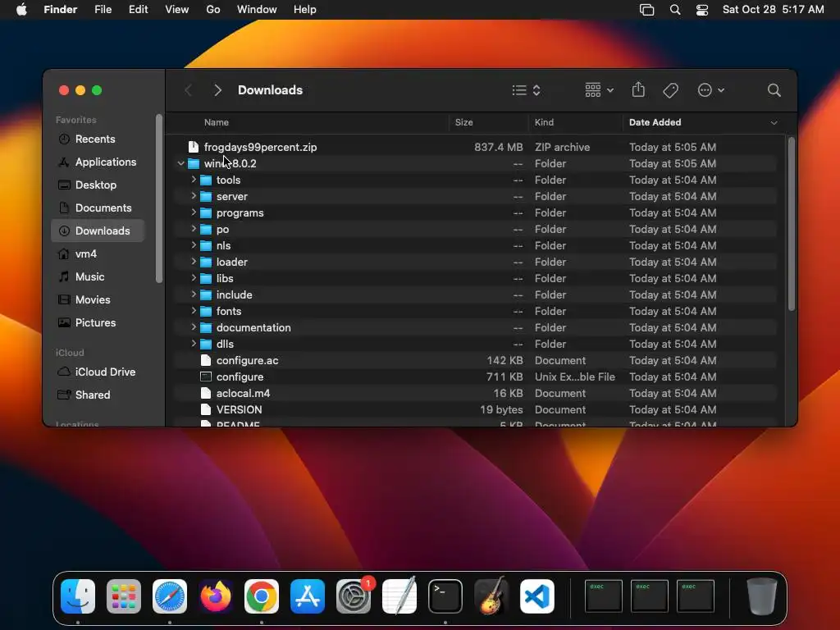This screenshot has width=840, height=630.
Task: Open the App Store Dock icon
Action: click(x=308, y=596)
